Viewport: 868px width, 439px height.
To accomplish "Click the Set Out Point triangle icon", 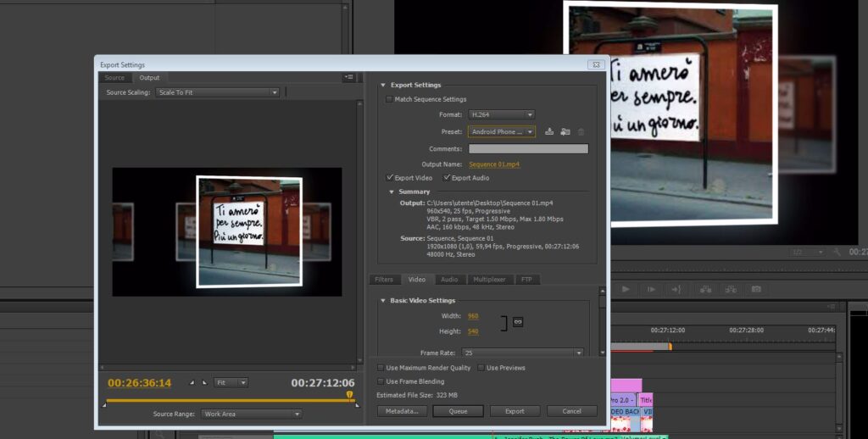I will point(204,382).
